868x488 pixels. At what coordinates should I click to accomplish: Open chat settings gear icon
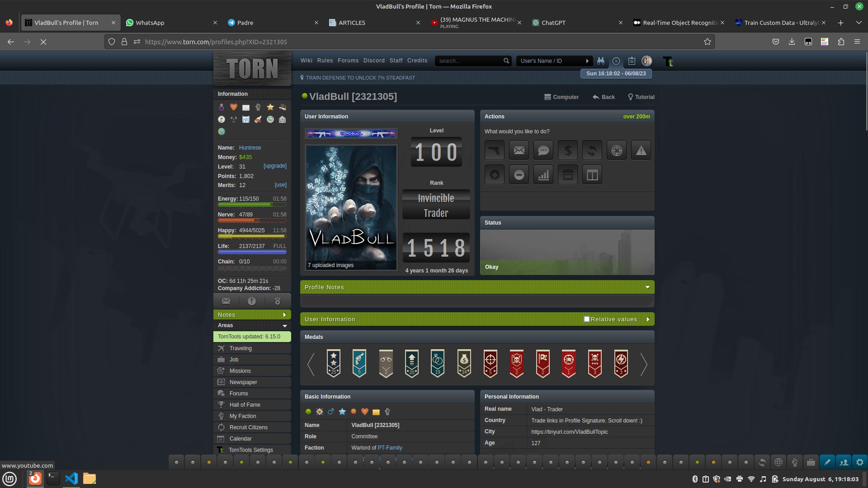(x=860, y=462)
